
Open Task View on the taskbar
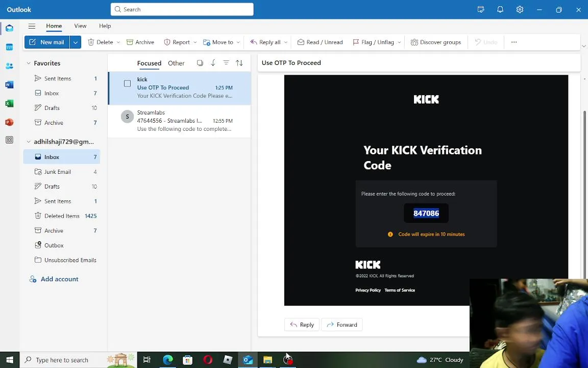pyautogui.click(x=147, y=360)
